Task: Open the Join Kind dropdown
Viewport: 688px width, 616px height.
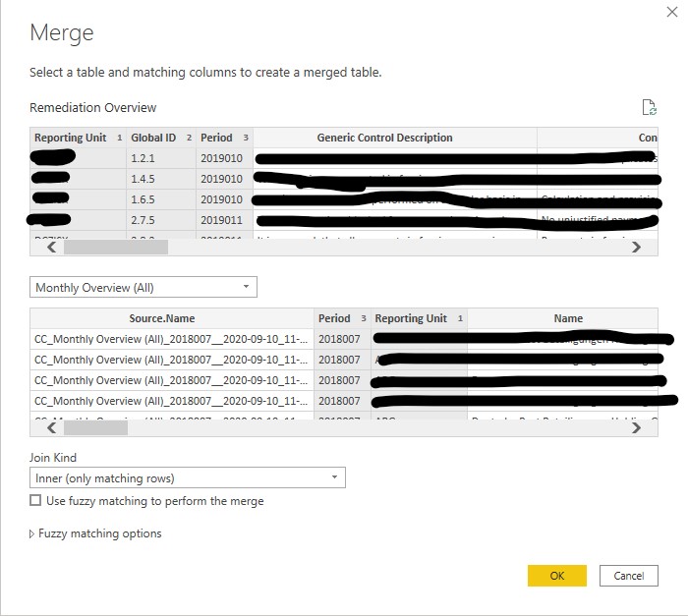Action: click(x=188, y=477)
